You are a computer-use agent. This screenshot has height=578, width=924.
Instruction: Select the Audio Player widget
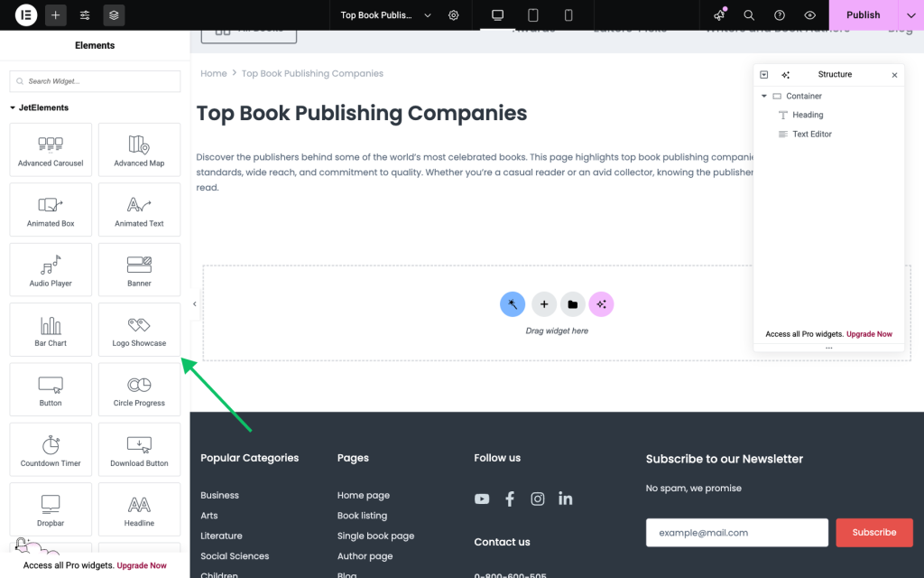(51, 269)
